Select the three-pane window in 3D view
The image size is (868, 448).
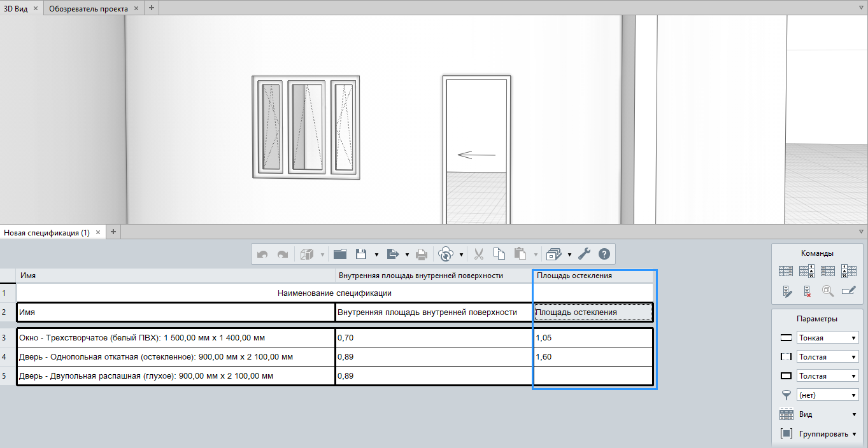coord(306,127)
